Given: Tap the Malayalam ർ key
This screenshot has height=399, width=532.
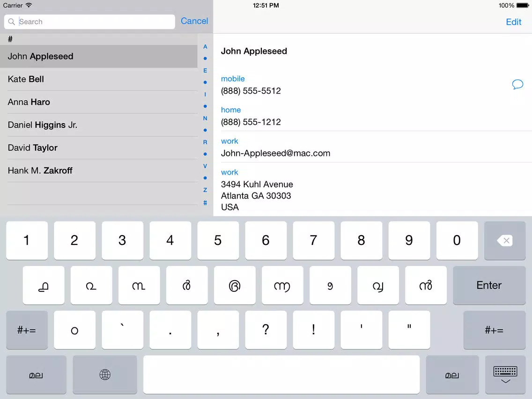Looking at the screenshot, I should [187, 285].
